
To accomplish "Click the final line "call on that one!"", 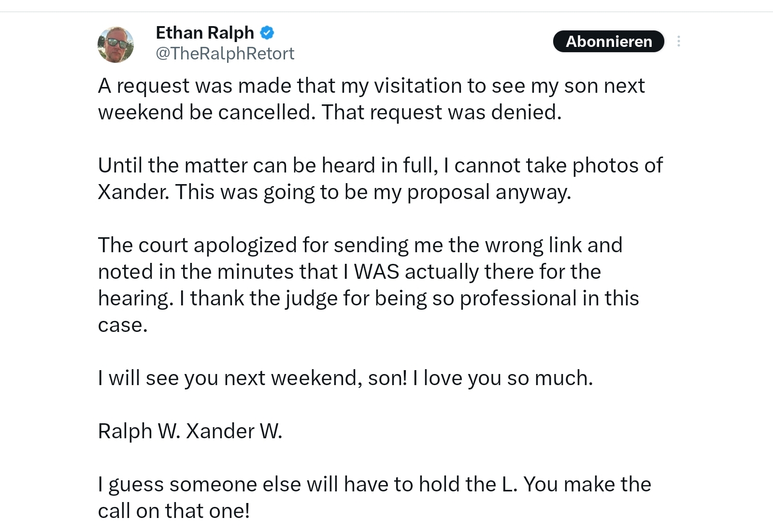I will tap(174, 511).
